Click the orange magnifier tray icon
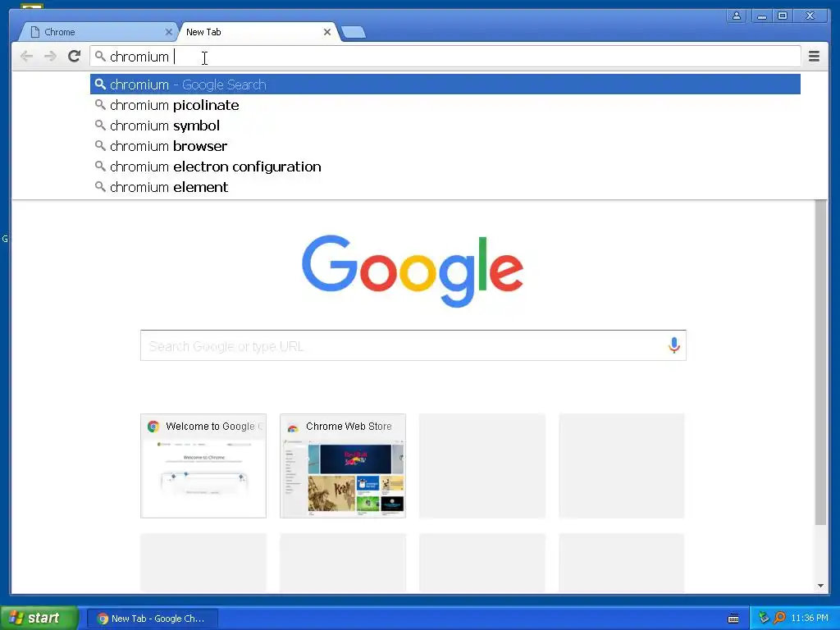Viewport: 840px width, 630px height. [x=779, y=618]
